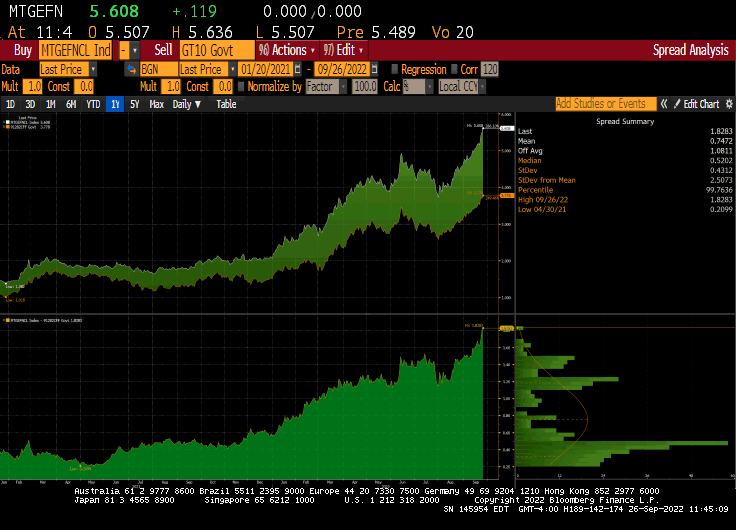This screenshot has height=530, width=736.
Task: Click the blue swap securities arrow icon
Action: coord(131,70)
